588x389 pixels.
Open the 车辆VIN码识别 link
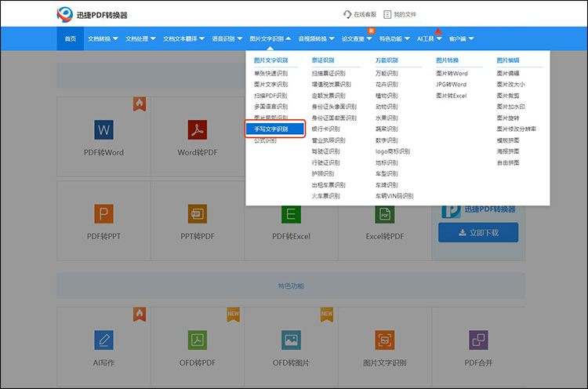394,196
